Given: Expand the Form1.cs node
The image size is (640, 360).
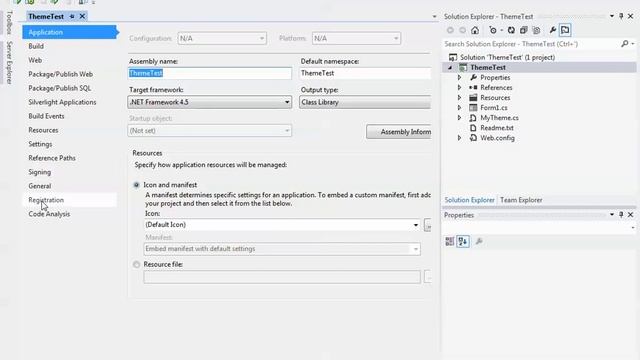Looking at the screenshot, I should 459,108.
